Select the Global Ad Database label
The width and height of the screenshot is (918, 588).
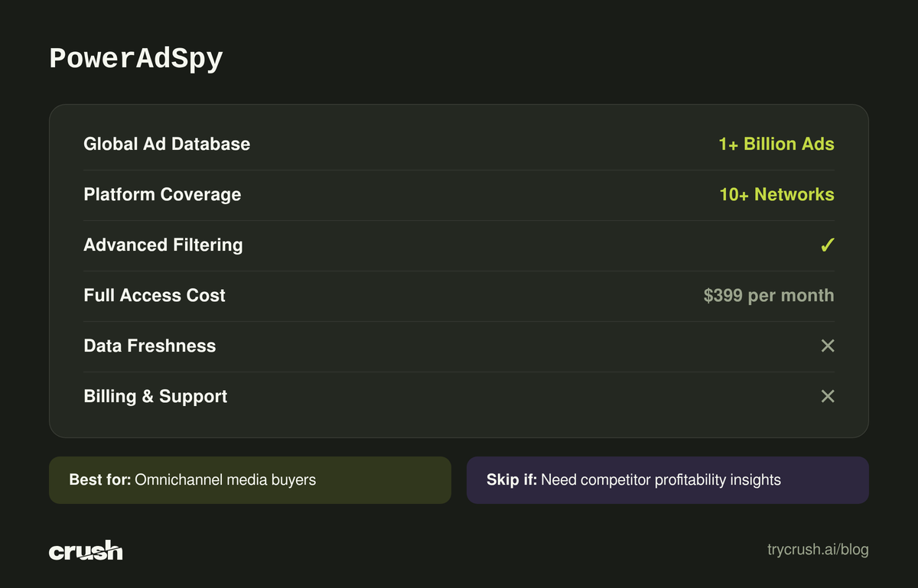tap(167, 144)
